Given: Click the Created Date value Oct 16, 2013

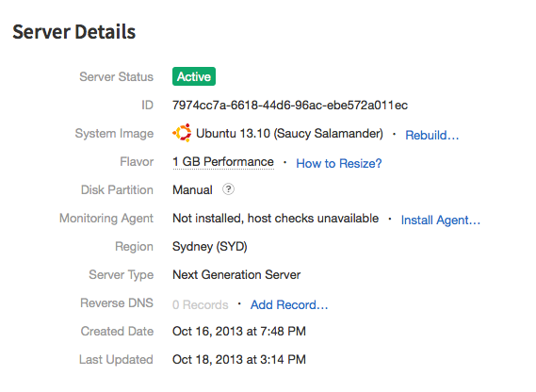Looking at the screenshot, I should tap(239, 331).
